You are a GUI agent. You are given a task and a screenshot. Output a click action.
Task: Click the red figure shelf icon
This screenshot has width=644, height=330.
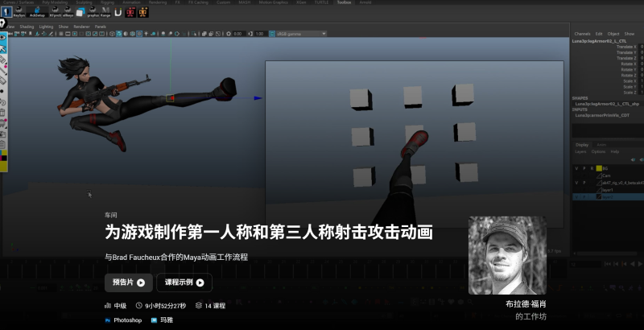[x=130, y=12]
